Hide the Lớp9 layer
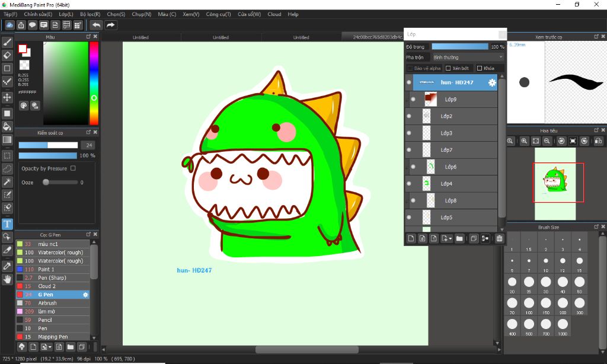 click(413, 100)
